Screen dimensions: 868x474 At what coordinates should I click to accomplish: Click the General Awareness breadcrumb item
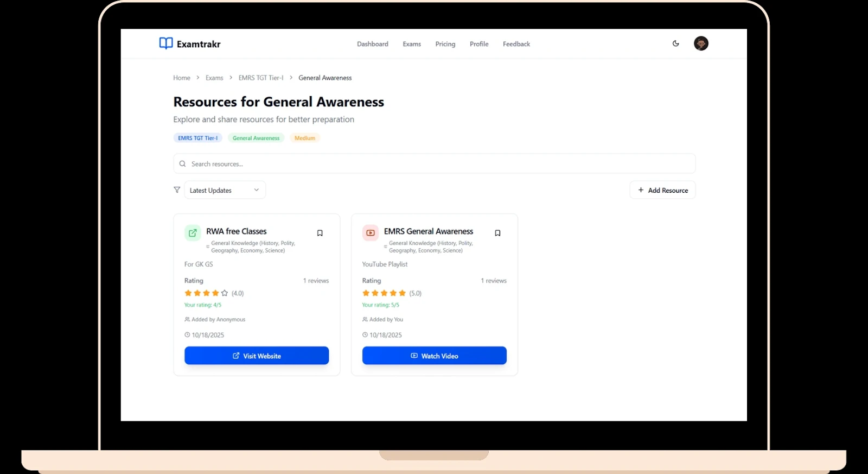pyautogui.click(x=325, y=78)
